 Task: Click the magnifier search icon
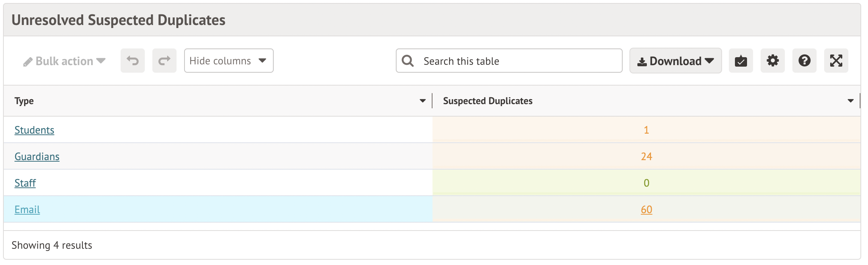(408, 61)
